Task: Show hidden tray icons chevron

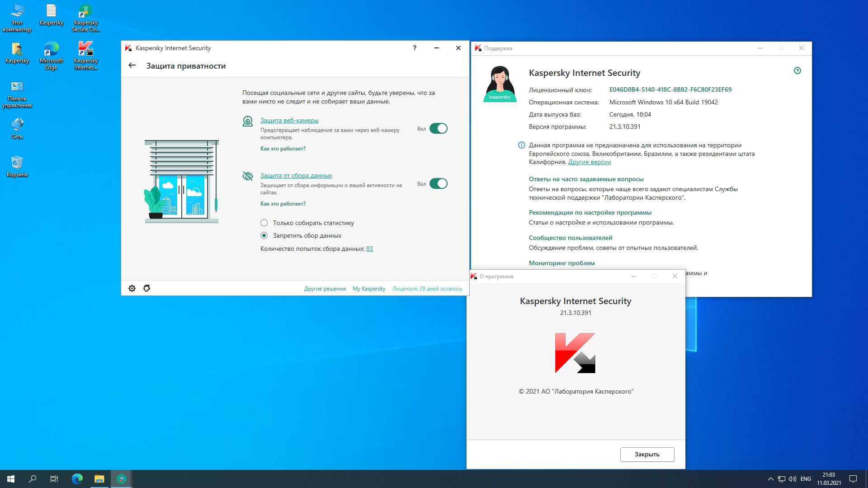Action: click(x=771, y=479)
